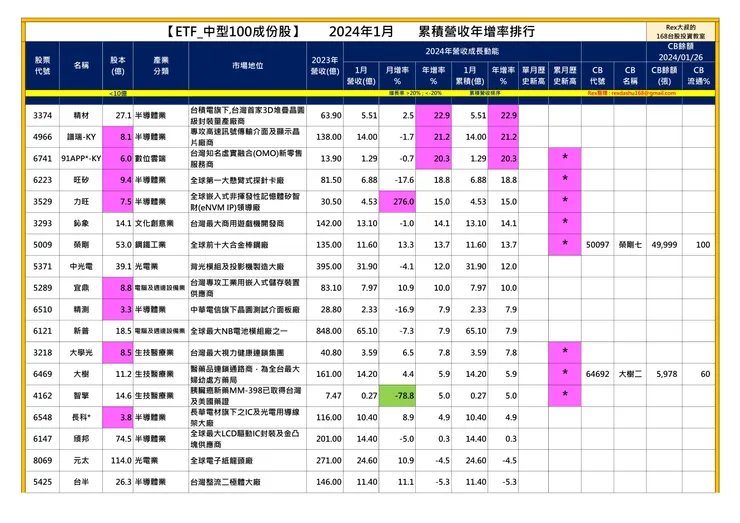Click the CB balance 5,978

pos(667,374)
